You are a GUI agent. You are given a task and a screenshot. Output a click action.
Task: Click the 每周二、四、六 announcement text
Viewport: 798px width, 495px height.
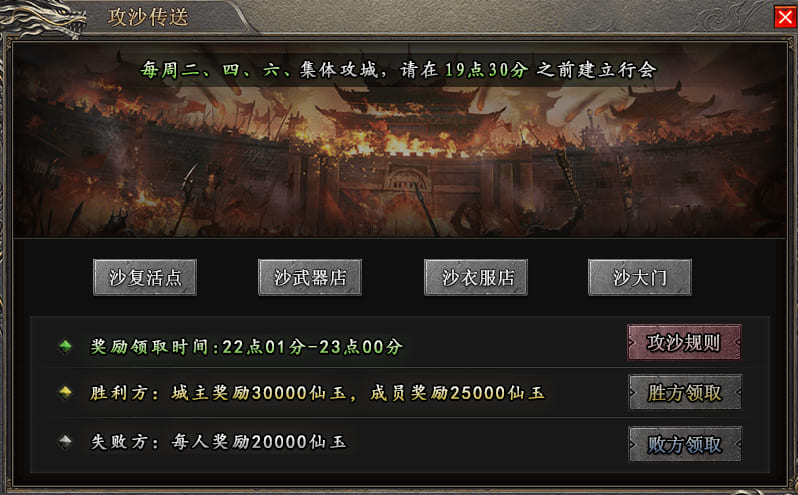tap(398, 70)
